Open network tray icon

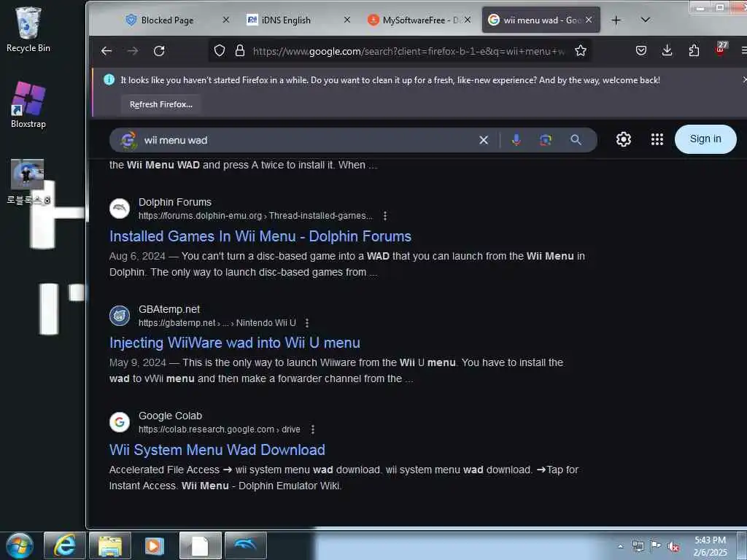[638, 546]
